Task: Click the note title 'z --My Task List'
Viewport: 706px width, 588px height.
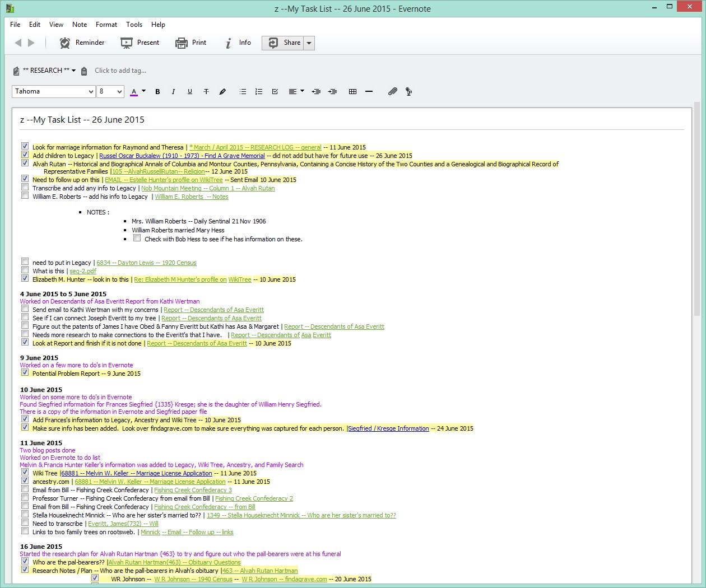Action: pos(82,120)
